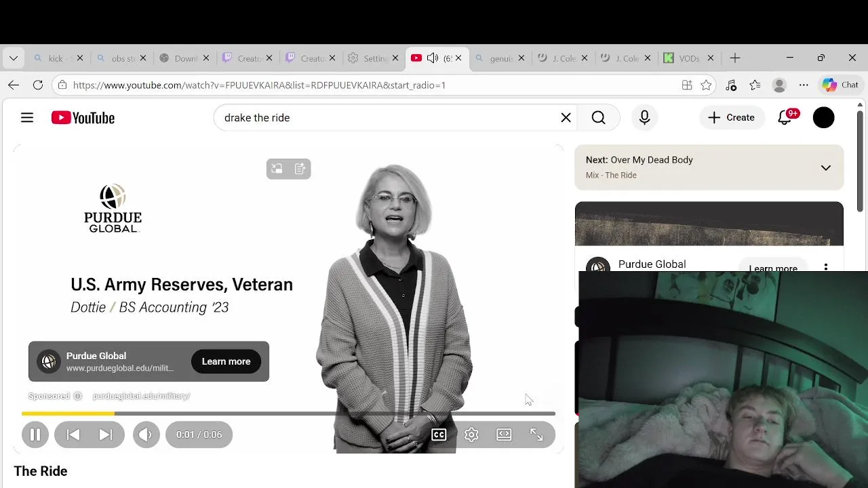
Task: Open the player settings gear
Action: [x=471, y=435]
